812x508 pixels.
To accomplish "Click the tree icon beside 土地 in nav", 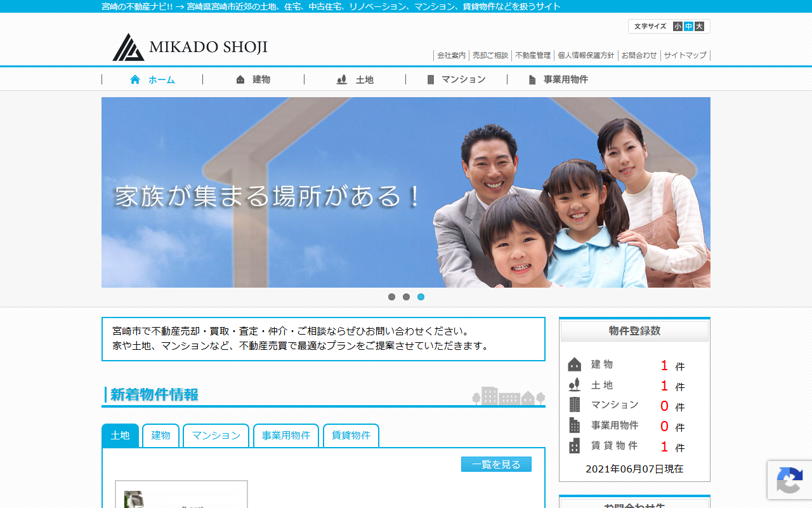I will [342, 79].
